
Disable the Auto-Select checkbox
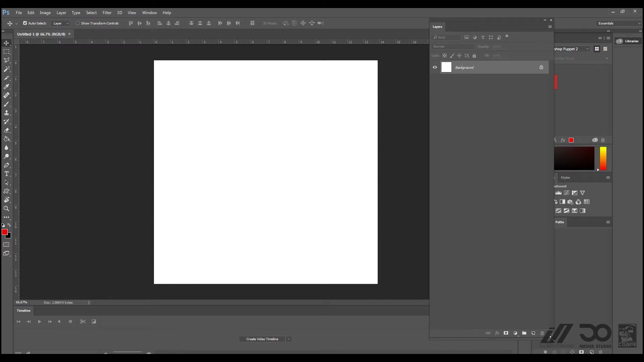(25, 23)
